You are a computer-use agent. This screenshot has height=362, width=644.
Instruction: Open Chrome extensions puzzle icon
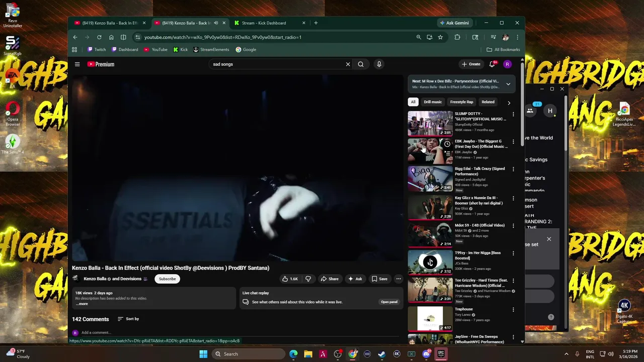coord(457,37)
